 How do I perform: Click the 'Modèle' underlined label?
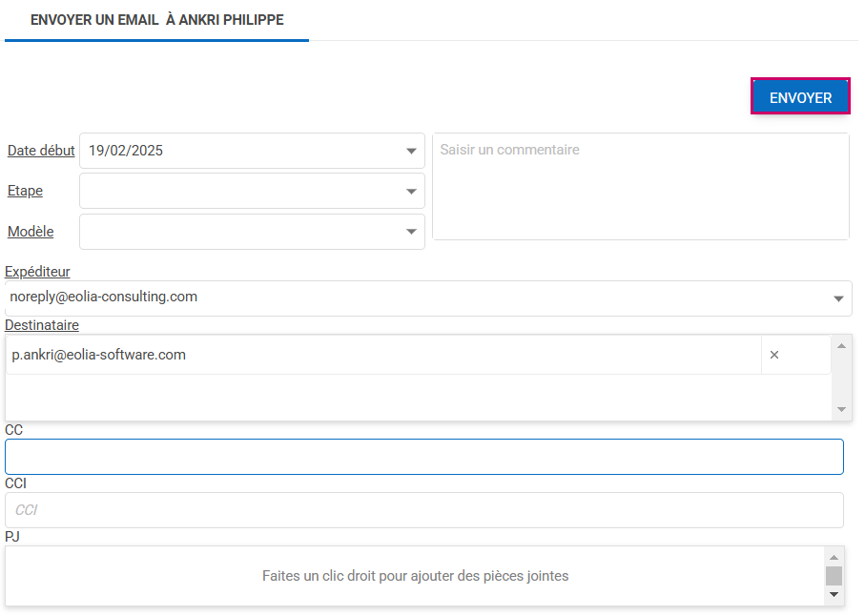tap(31, 232)
